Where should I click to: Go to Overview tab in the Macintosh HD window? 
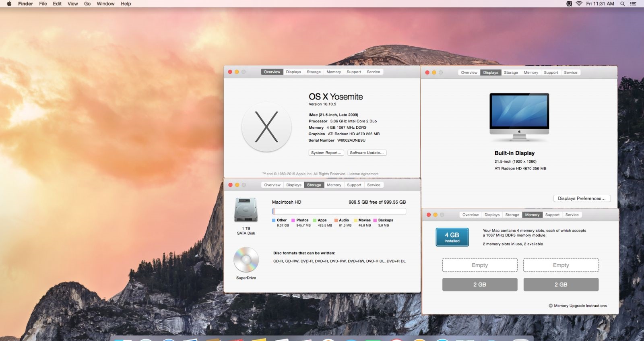click(x=272, y=185)
